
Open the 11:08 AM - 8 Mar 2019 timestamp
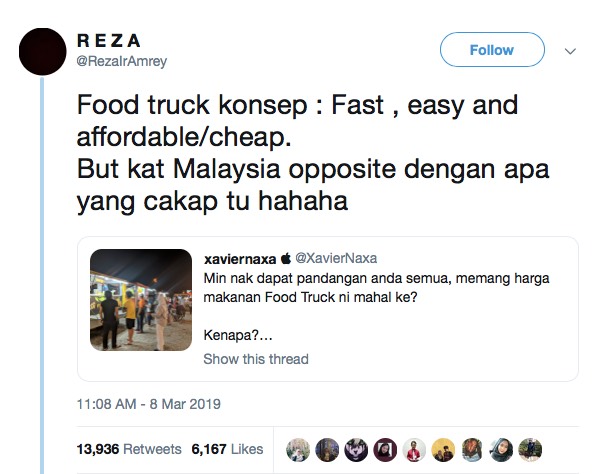click(x=149, y=404)
